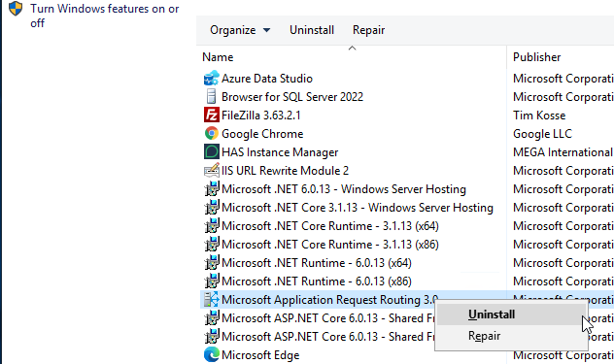The image size is (614, 364).
Task: Select Microsoft .NET Core 3.1.13 - Windows Server Hosting
Action: pyautogui.click(x=358, y=207)
